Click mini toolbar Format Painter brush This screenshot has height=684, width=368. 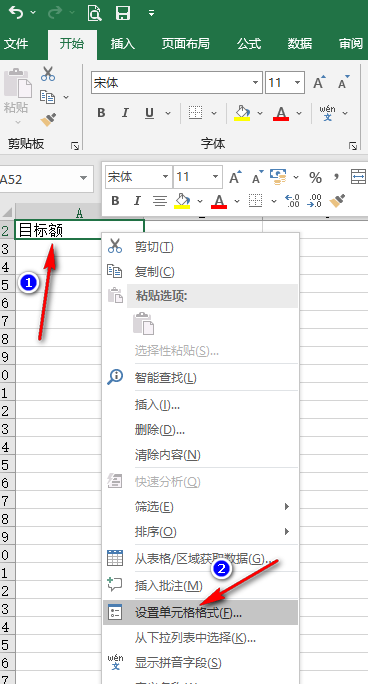[x=337, y=201]
